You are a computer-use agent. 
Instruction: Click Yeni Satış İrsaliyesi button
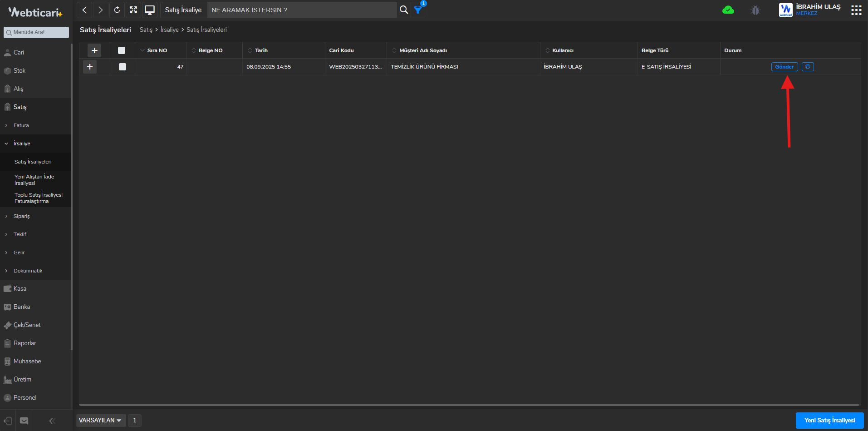829,421
